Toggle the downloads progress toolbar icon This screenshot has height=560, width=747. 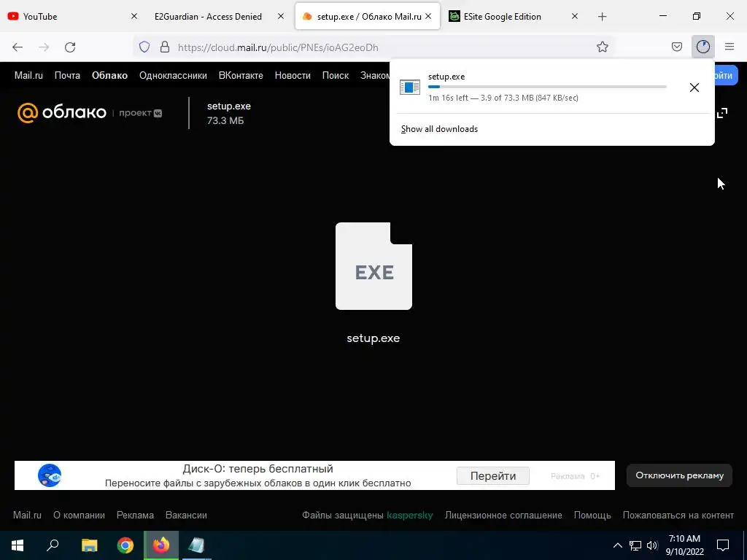point(703,47)
